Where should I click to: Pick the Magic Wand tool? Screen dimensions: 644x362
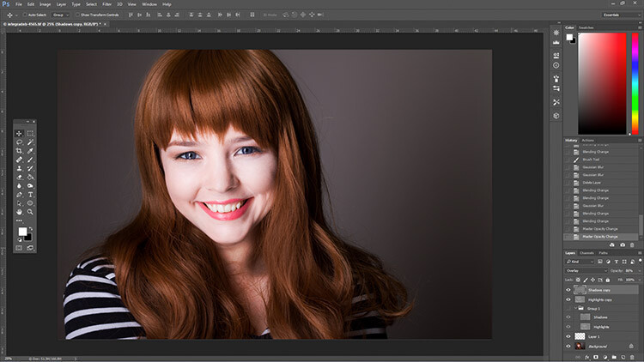(x=30, y=142)
